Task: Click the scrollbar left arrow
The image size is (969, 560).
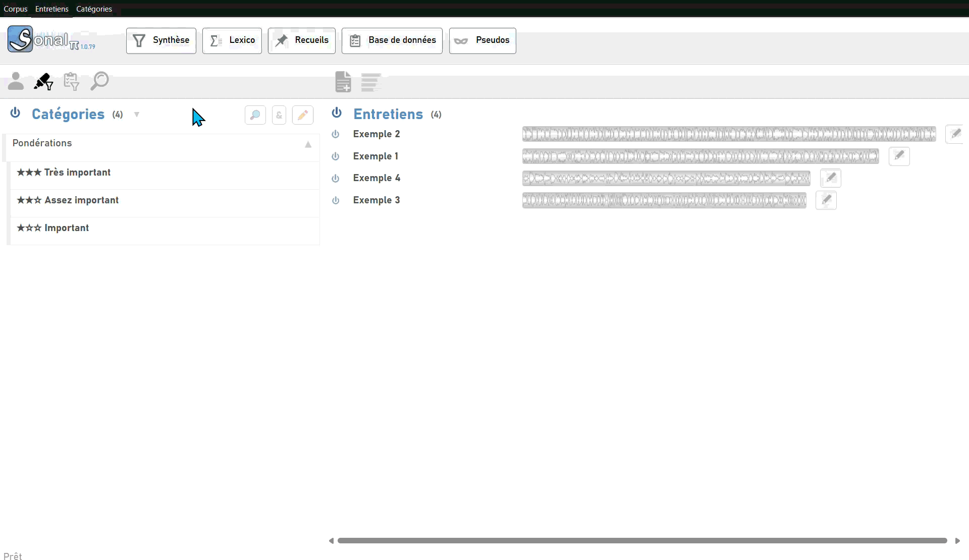Action: (331, 540)
